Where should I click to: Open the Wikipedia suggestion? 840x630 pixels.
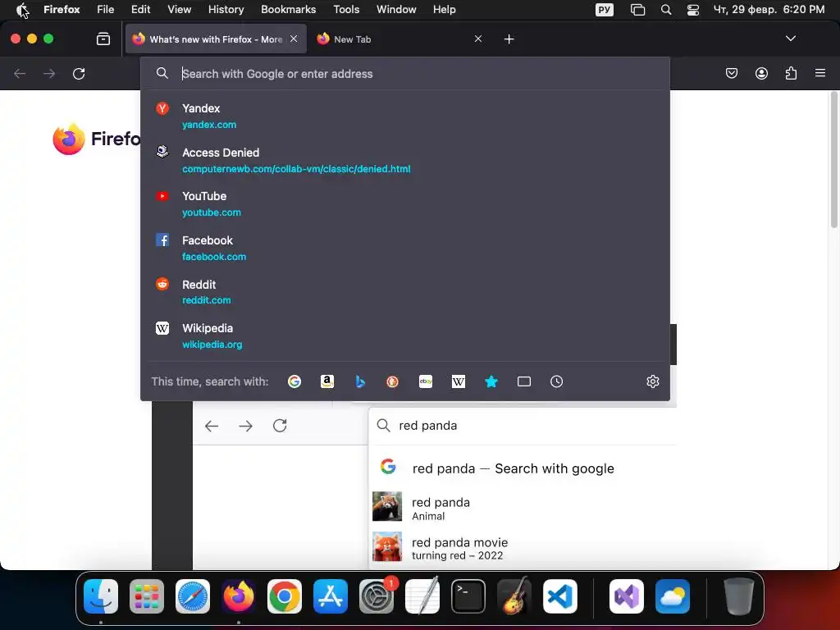[405, 336]
